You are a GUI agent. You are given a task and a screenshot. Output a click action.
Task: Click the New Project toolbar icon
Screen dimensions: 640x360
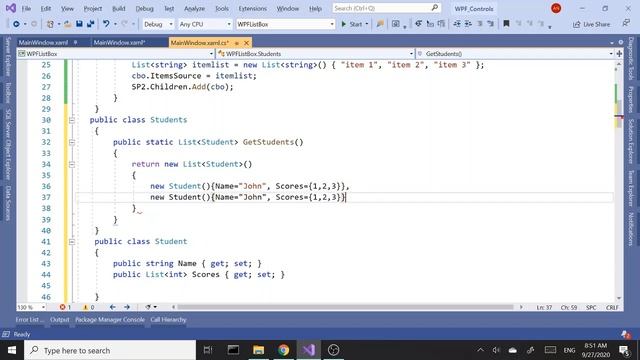tap(50, 24)
